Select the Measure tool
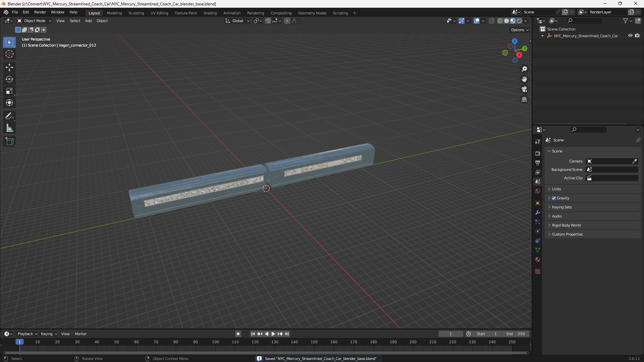 (9, 128)
